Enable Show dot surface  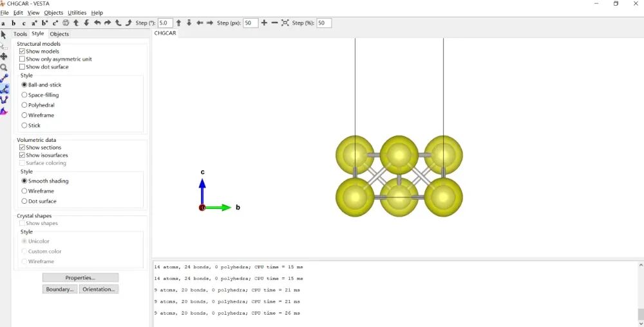coord(22,66)
